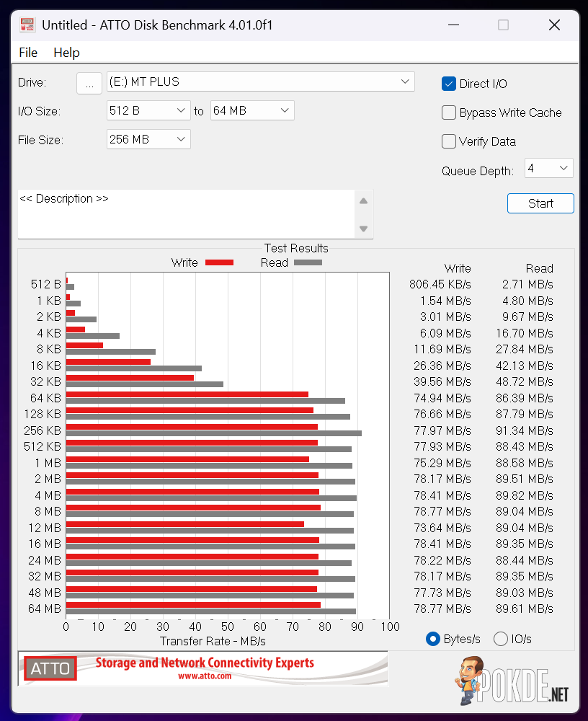The width and height of the screenshot is (588, 721).
Task: Uncheck the Direct I/O checkbox
Action: pyautogui.click(x=449, y=84)
